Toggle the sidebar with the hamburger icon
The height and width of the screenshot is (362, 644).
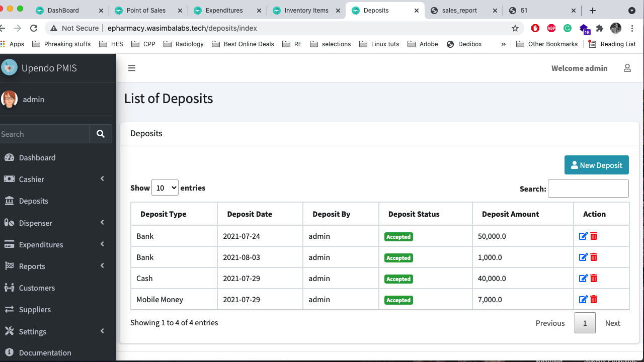point(132,68)
